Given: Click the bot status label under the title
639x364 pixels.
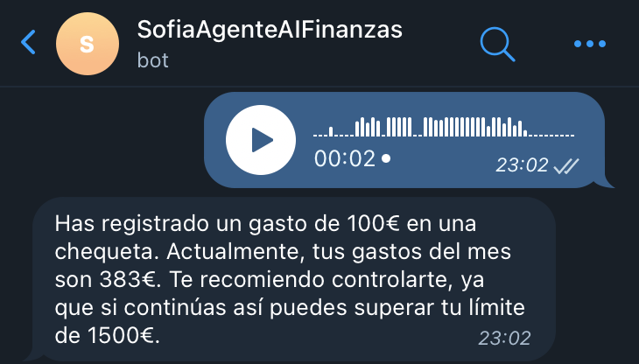Looking at the screenshot, I should tap(153, 60).
